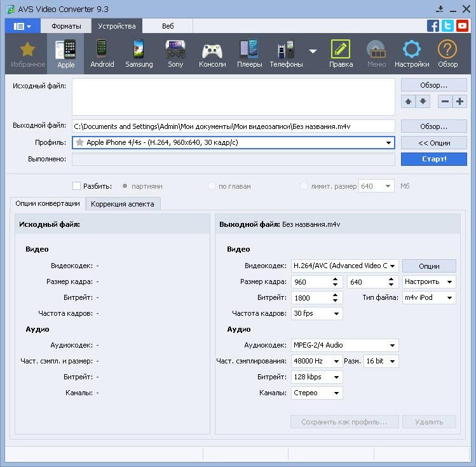Open the 48000 Hz sampling rate dropdown

[316, 361]
